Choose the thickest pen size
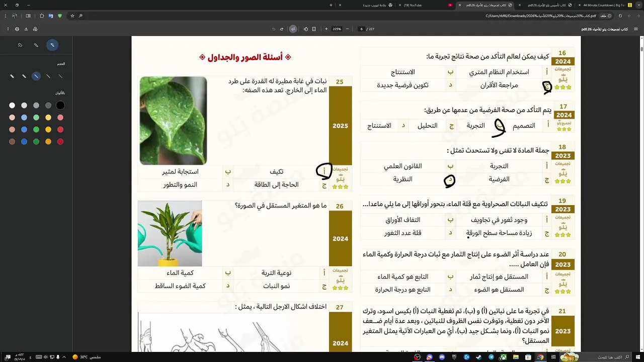The height and width of the screenshot is (362, 644). click(x=12, y=76)
